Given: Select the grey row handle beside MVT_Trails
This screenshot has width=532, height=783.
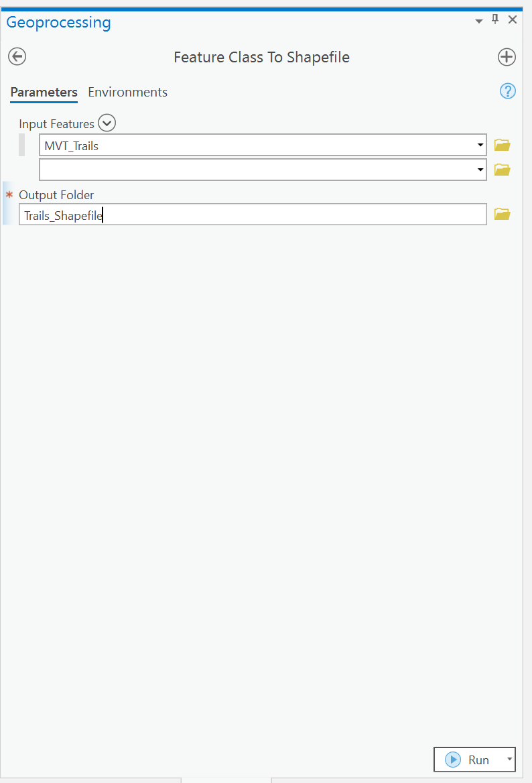Looking at the screenshot, I should pos(21,145).
